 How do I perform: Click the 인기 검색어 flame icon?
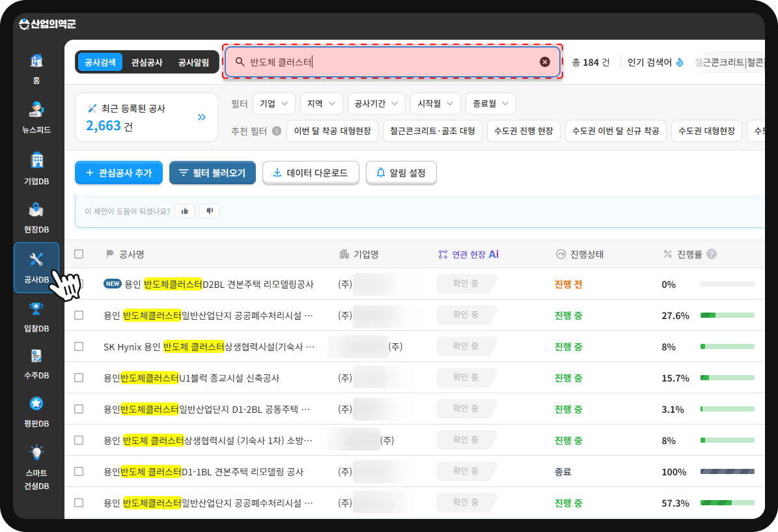tap(680, 62)
